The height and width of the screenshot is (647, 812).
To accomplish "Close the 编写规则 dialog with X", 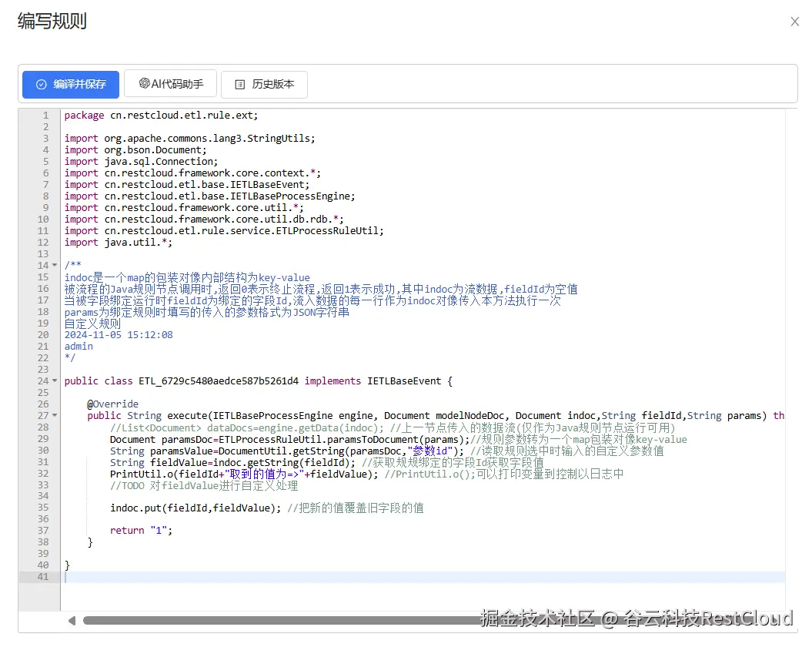I will point(794,22).
